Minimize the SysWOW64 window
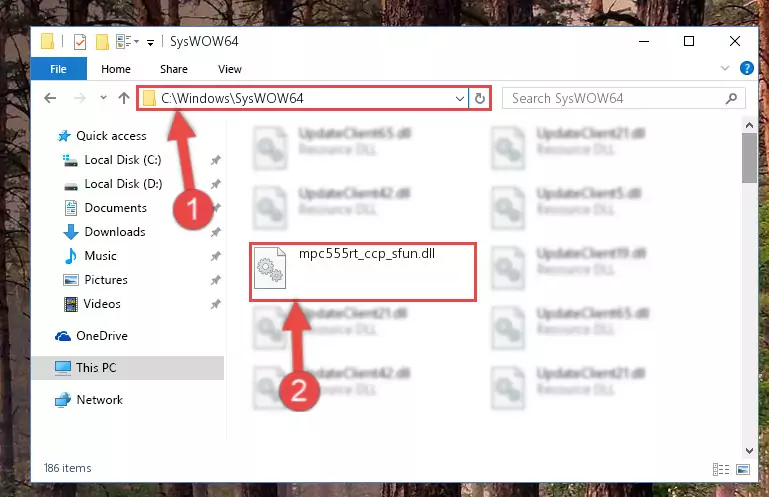769x497 pixels. 644,42
